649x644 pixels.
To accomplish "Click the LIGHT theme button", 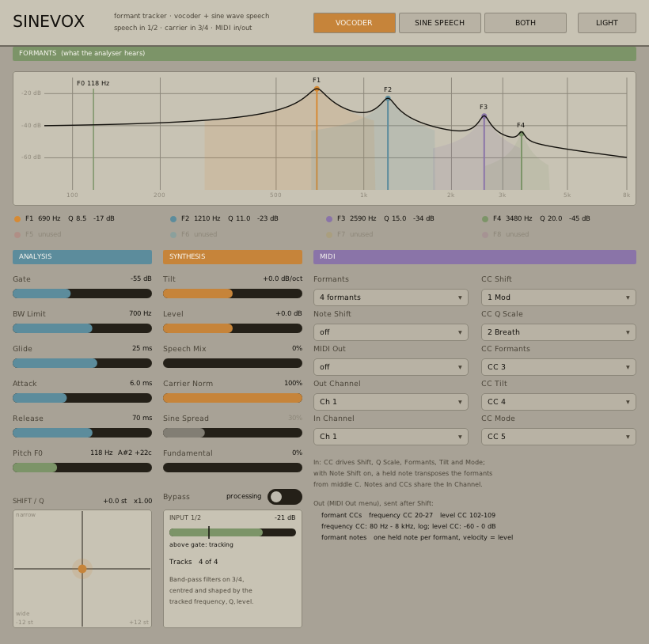I will pos(607,23).
